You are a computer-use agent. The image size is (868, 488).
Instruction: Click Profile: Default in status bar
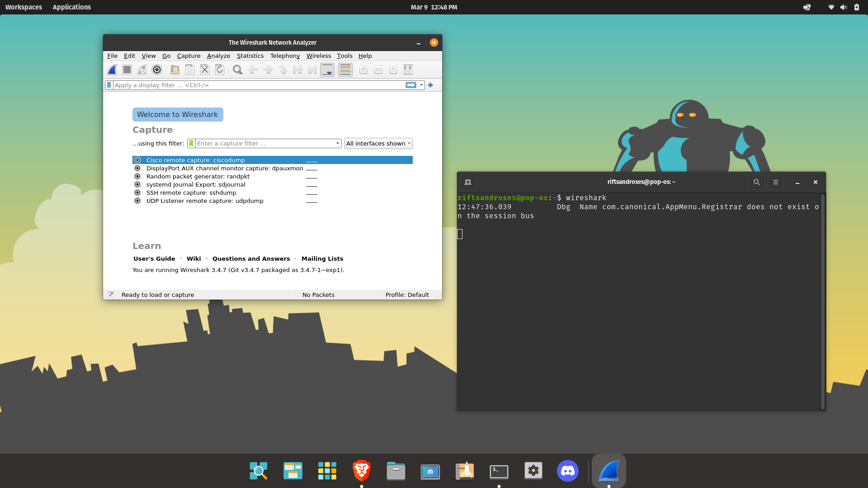point(407,295)
